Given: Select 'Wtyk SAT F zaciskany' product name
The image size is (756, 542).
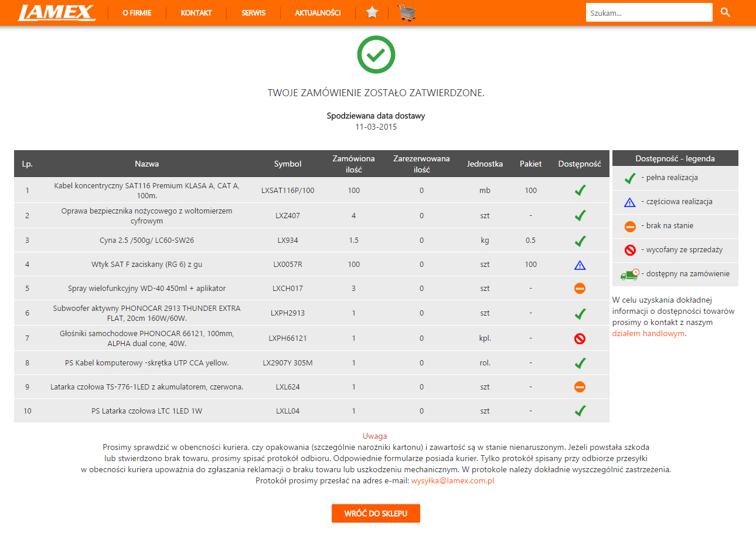Looking at the screenshot, I should [x=147, y=265].
